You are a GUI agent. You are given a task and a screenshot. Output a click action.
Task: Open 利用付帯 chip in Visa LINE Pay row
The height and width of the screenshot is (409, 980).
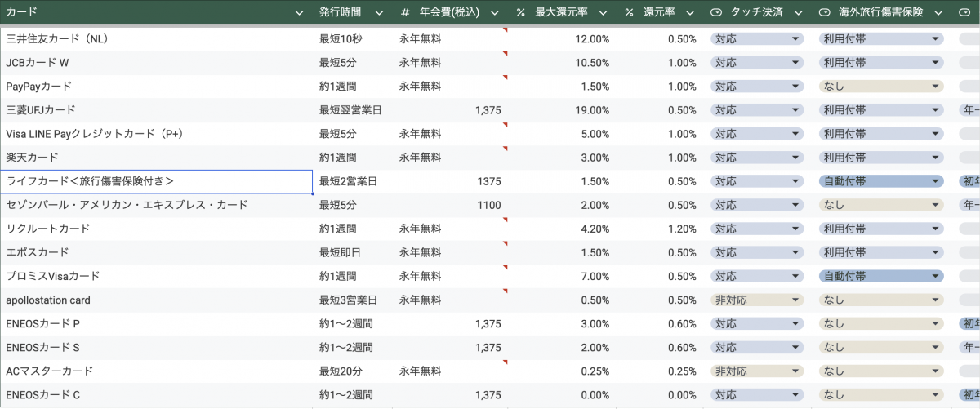[881, 133]
